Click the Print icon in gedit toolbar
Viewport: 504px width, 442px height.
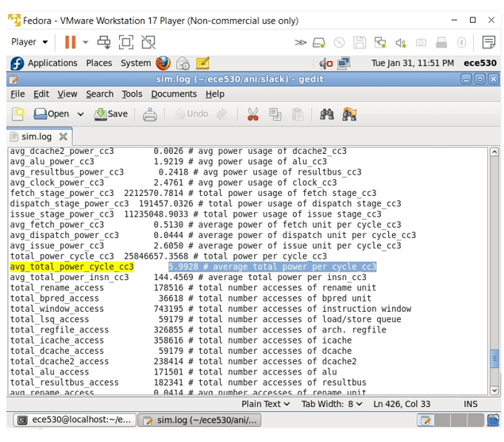pos(149,114)
